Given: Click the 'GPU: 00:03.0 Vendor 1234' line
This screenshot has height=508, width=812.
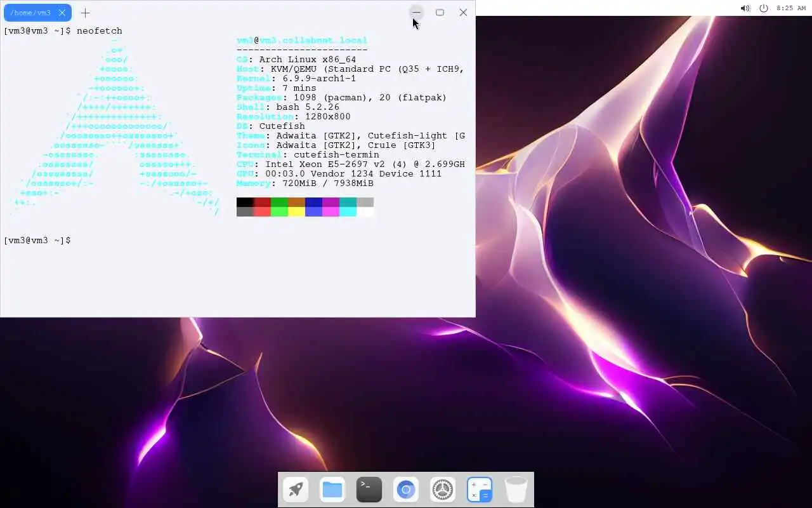Looking at the screenshot, I should pyautogui.click(x=339, y=174).
